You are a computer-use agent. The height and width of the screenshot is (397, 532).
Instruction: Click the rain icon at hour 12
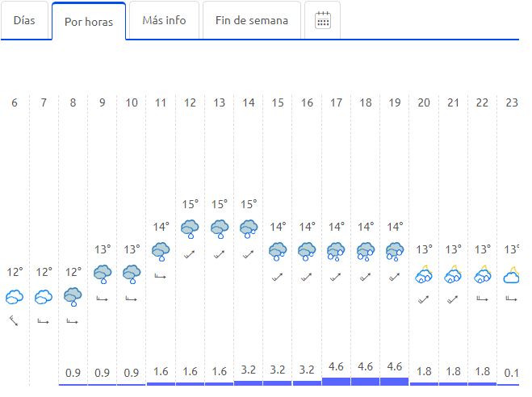tap(190, 229)
